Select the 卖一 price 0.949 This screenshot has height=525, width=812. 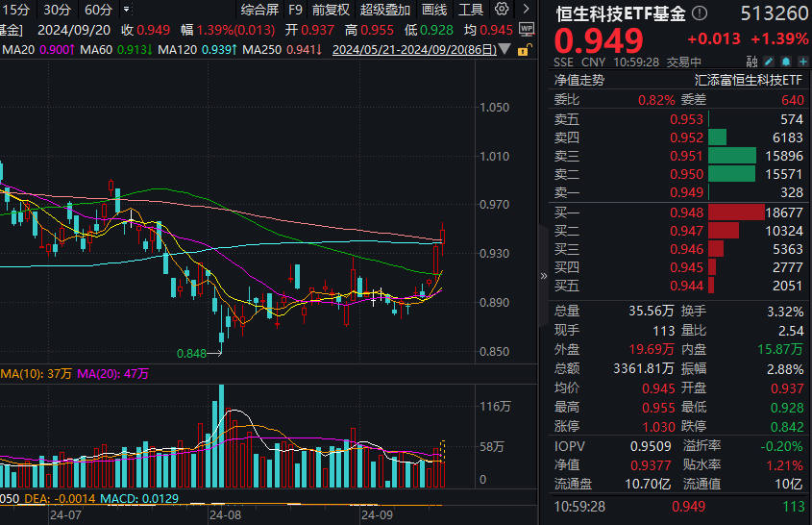pyautogui.click(x=686, y=192)
